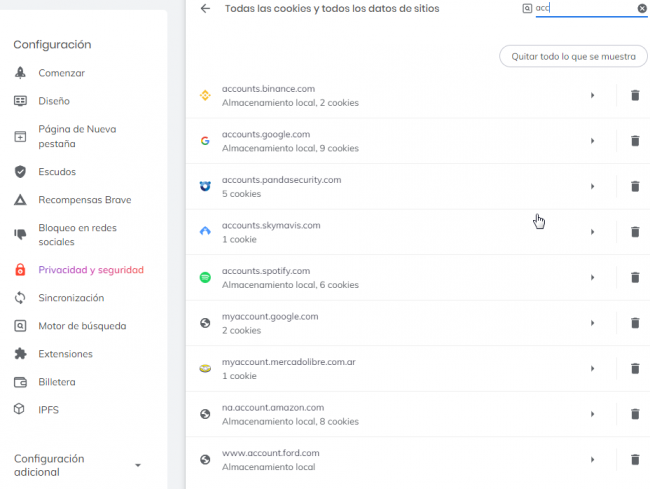Click the puzzle piece Extensiones icon
This screenshot has height=489, width=650.
(x=20, y=354)
